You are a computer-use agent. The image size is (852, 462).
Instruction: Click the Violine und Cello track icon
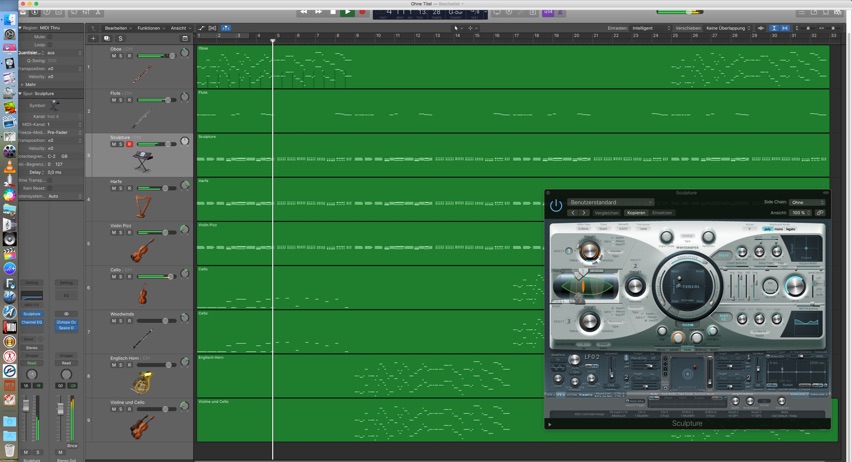point(141,427)
